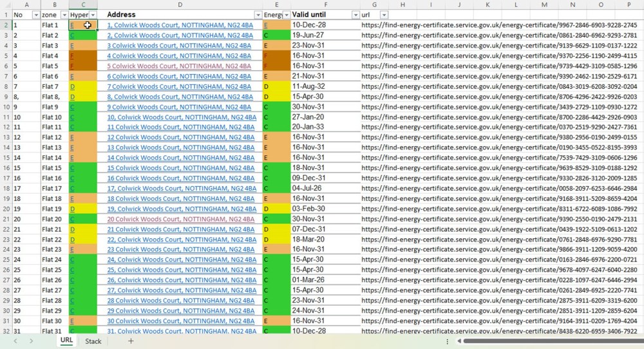The image size is (644, 349).
Task: Expand the Energy column filter arrow
Action: tap(285, 15)
